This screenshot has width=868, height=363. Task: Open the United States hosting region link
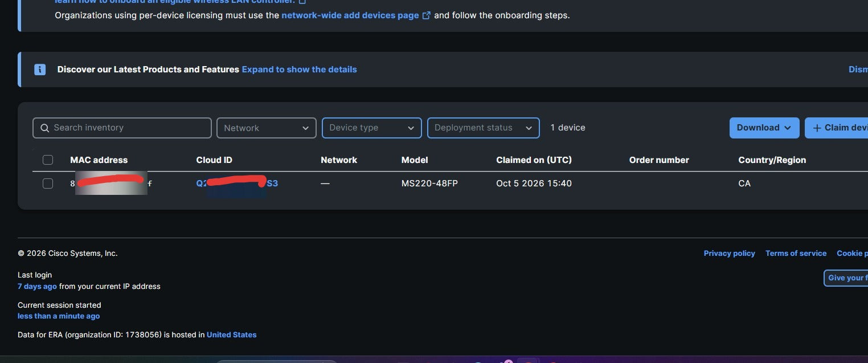point(232,335)
